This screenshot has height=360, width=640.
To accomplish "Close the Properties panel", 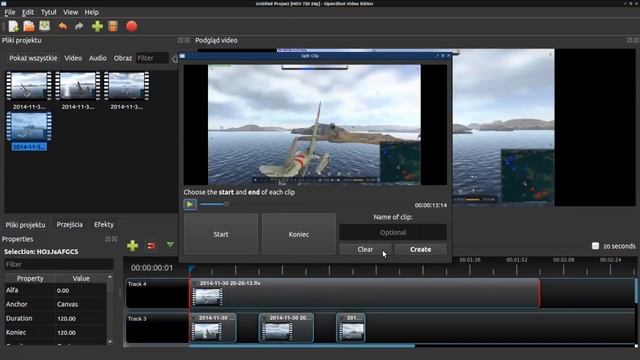I will [115, 239].
